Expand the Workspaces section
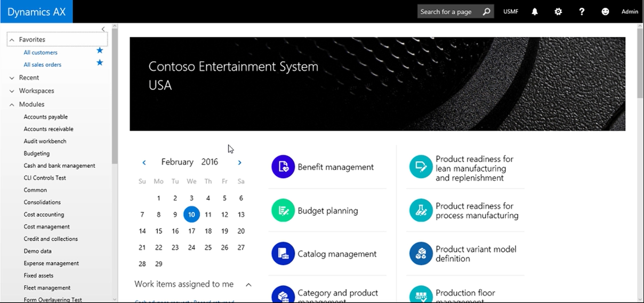This screenshot has height=303, width=644. coord(12,91)
